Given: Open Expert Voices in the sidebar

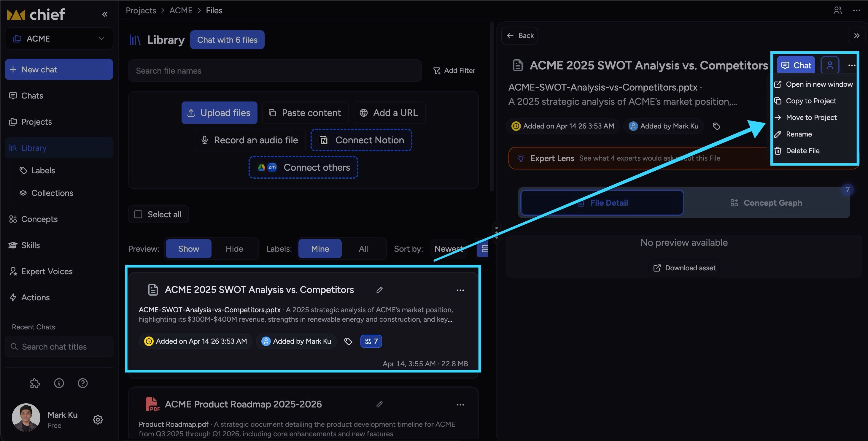Looking at the screenshot, I should pyautogui.click(x=59, y=272).
